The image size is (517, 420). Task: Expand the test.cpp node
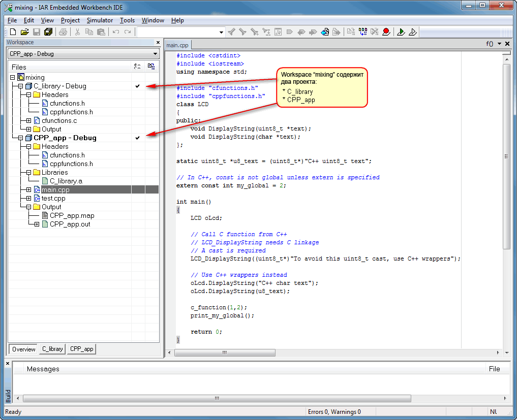pyautogui.click(x=28, y=198)
